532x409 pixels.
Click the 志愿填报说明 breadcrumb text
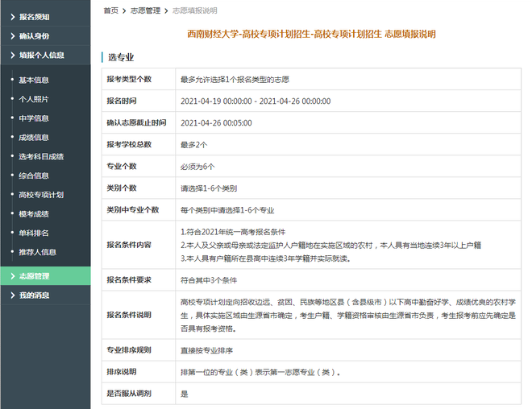(x=195, y=10)
